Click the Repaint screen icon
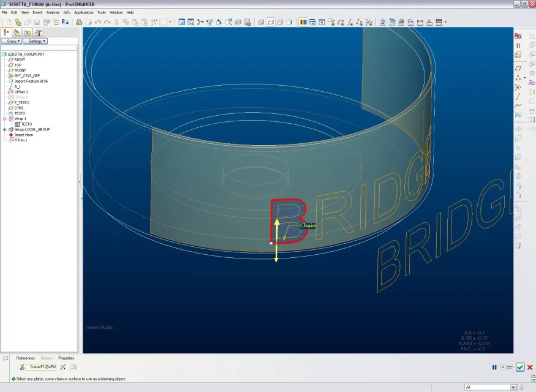The height and width of the screenshot is (392, 536). 182,22
